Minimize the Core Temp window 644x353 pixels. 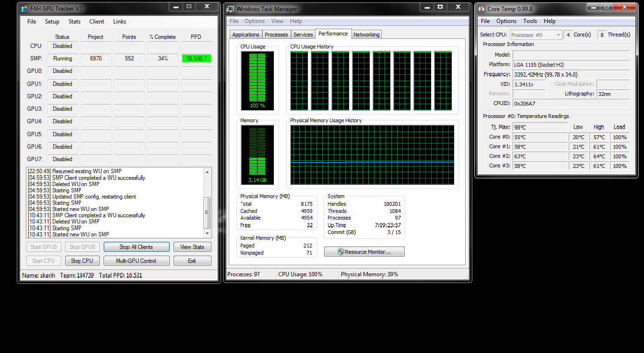593,7
